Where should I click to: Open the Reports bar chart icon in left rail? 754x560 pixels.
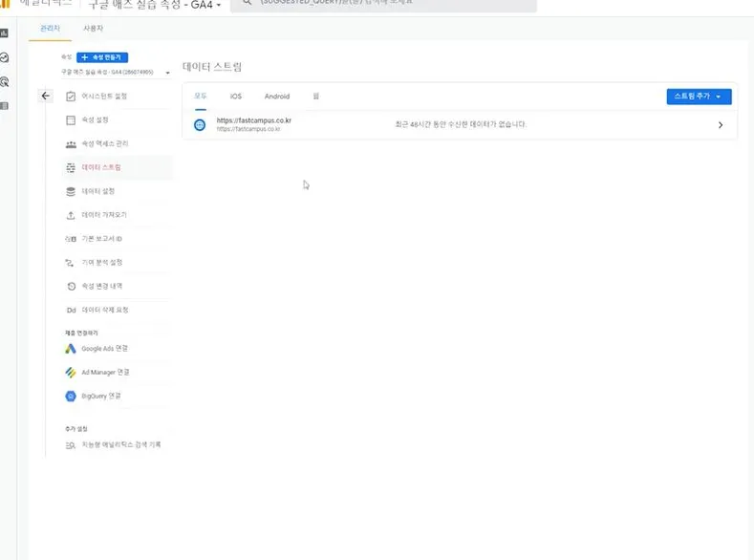pos(5,33)
